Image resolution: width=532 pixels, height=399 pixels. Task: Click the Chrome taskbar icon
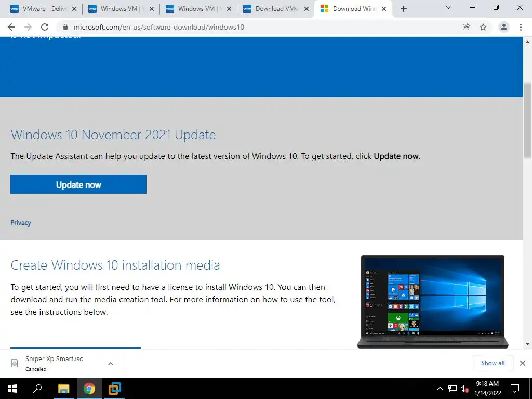click(x=89, y=389)
